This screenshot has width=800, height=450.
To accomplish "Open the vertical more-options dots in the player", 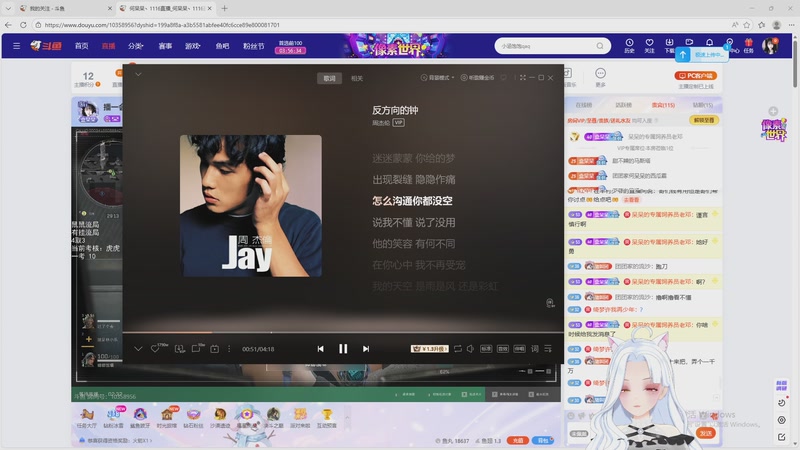I will (229, 348).
